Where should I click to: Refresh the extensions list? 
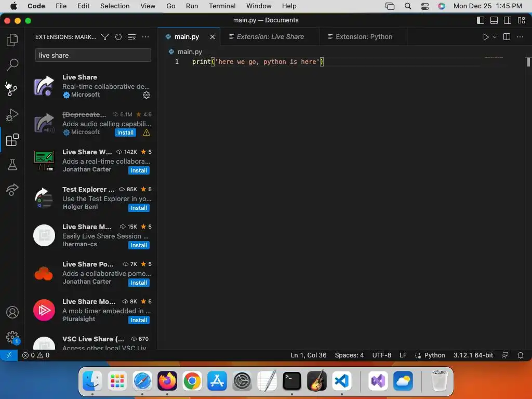[118, 37]
